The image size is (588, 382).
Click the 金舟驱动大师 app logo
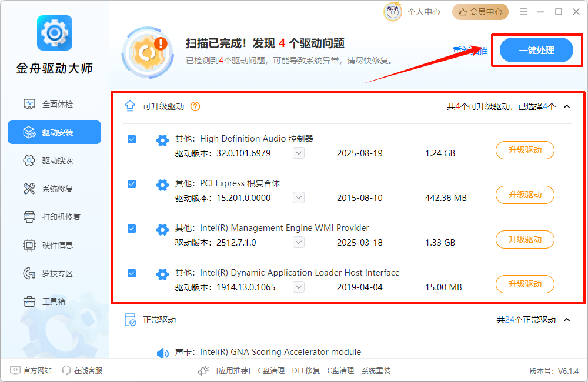54,33
